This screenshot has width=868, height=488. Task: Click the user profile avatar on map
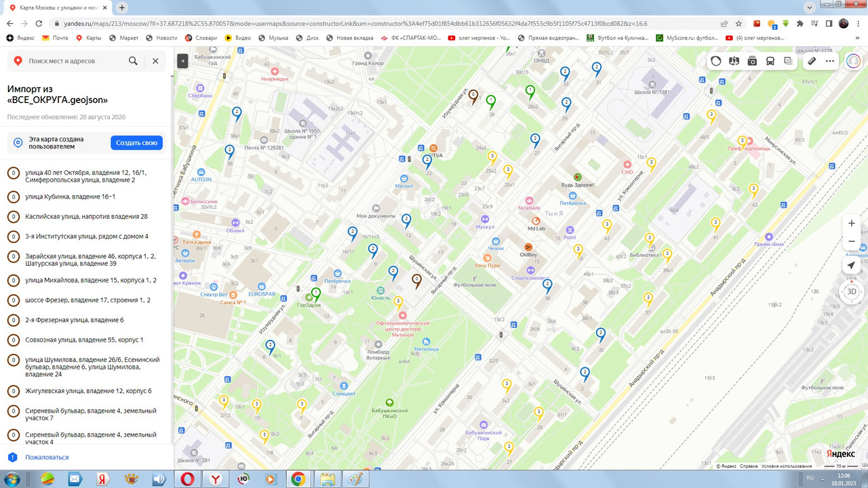(853, 61)
